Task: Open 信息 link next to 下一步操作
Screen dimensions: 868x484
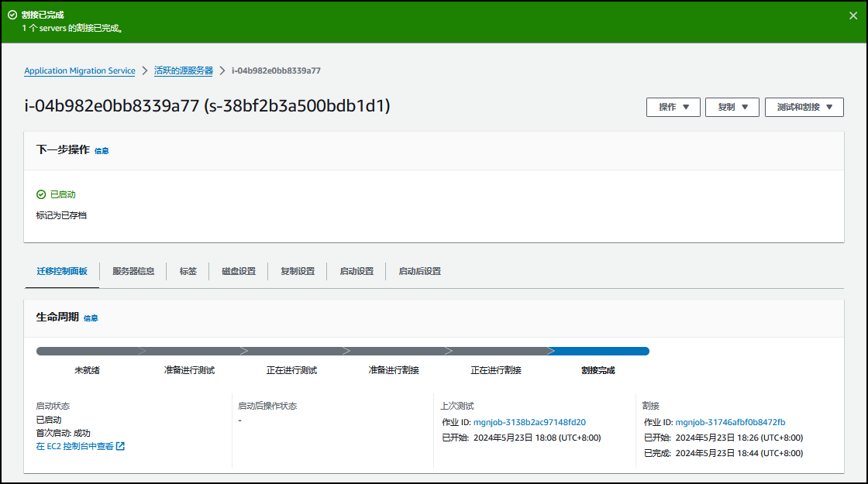Action: pos(102,151)
